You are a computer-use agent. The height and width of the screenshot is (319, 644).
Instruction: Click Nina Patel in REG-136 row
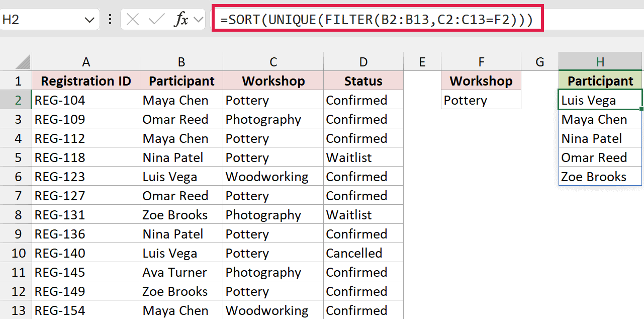[181, 234]
